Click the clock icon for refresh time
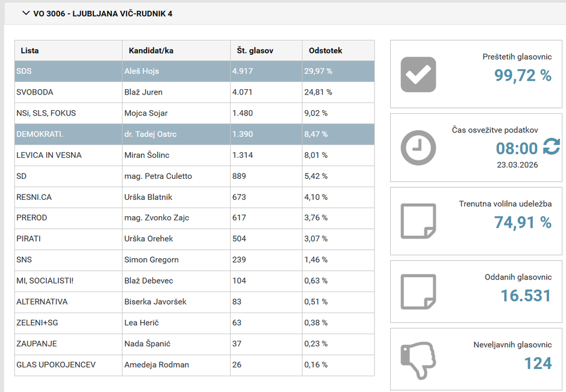 pos(418,148)
